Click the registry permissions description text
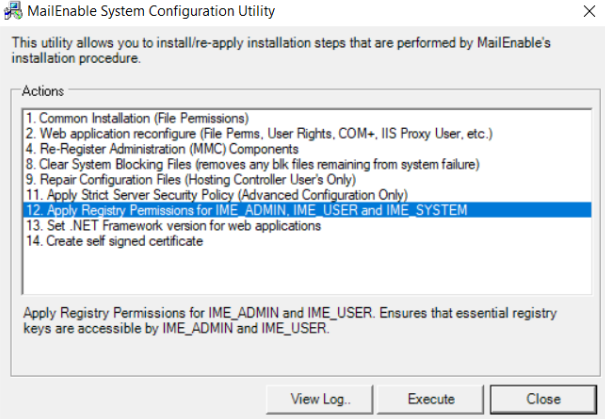This screenshot has width=605, height=419. pyautogui.click(x=290, y=321)
